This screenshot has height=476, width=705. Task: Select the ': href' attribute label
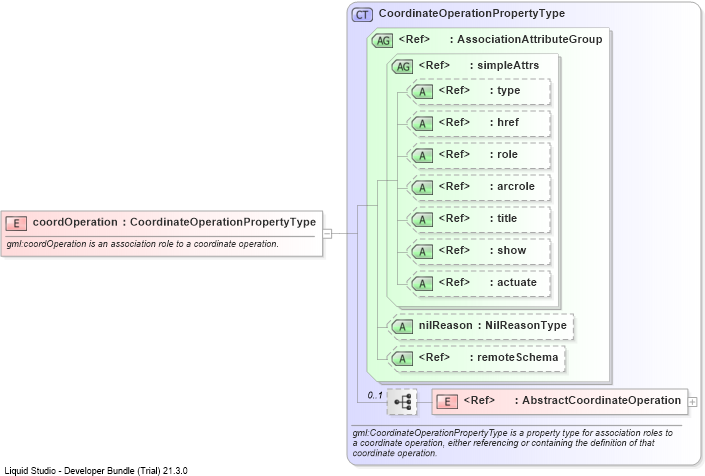[x=504, y=122]
